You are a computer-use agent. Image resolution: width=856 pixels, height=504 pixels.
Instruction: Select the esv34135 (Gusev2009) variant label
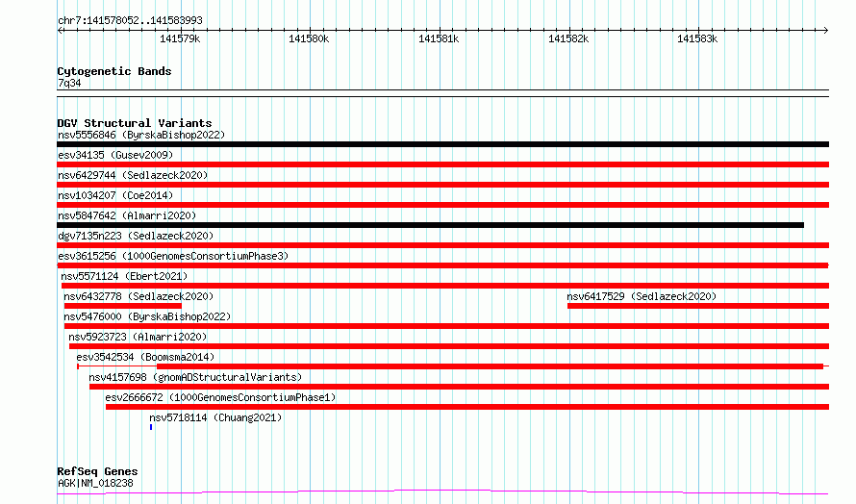(x=115, y=155)
